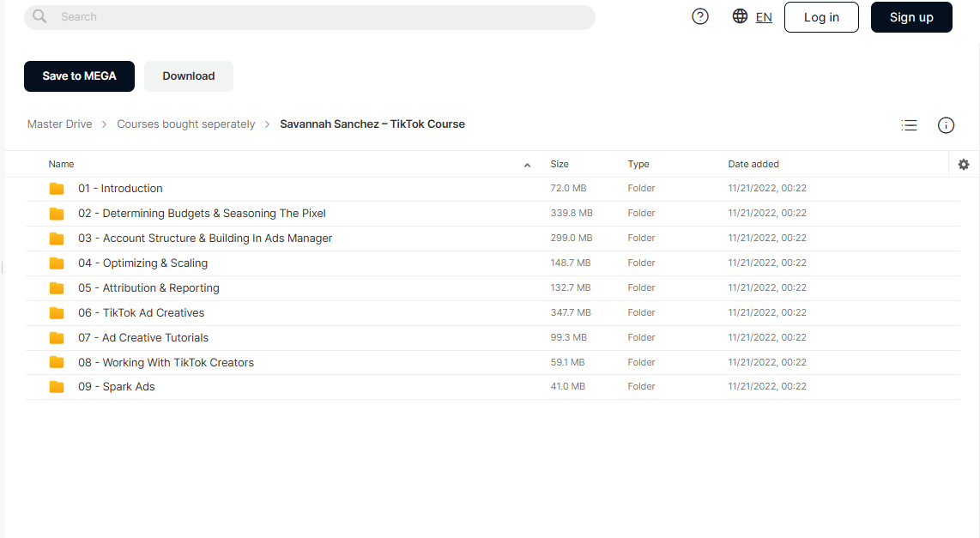This screenshot has height=538, width=980.
Task: Focus the Search input field
Action: point(310,17)
